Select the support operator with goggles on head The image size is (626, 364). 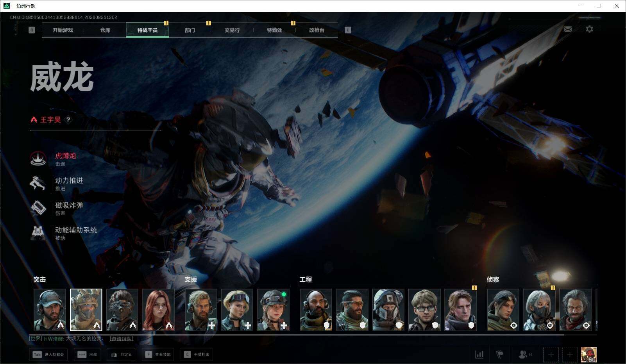coord(237,310)
